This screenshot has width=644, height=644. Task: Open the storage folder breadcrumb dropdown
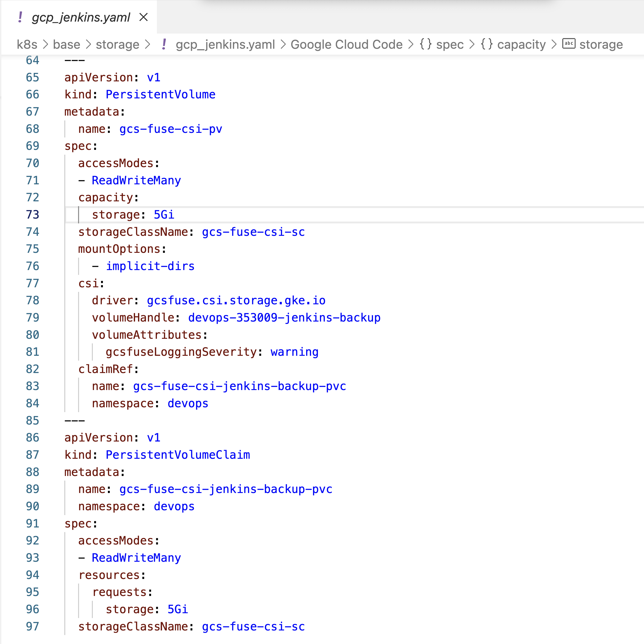pos(117,44)
